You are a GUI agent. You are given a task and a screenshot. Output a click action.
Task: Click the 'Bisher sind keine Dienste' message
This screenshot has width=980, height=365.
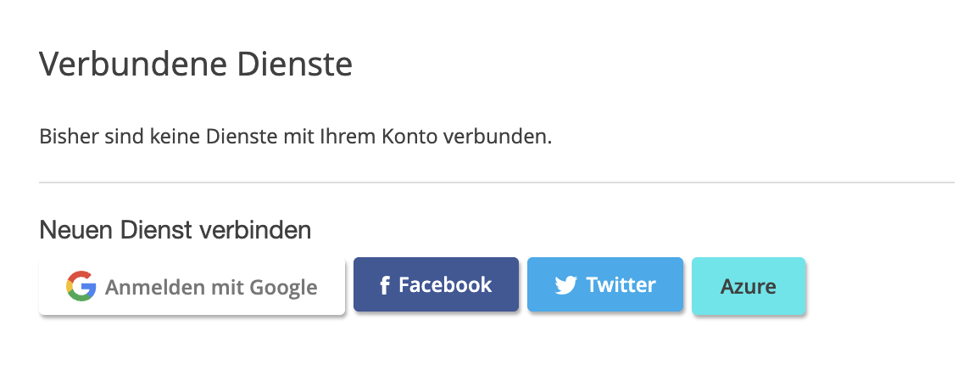[296, 136]
